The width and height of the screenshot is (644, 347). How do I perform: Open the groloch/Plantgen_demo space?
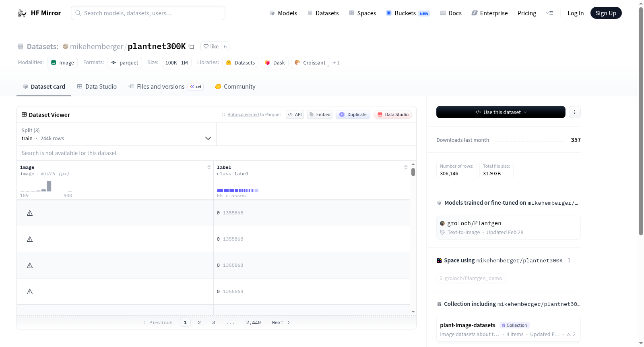tap(471, 278)
